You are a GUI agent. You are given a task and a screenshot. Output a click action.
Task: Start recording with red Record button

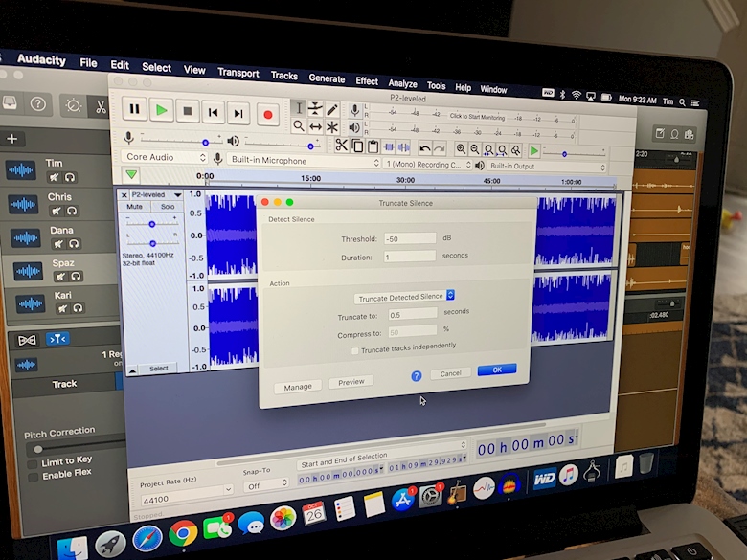click(268, 115)
